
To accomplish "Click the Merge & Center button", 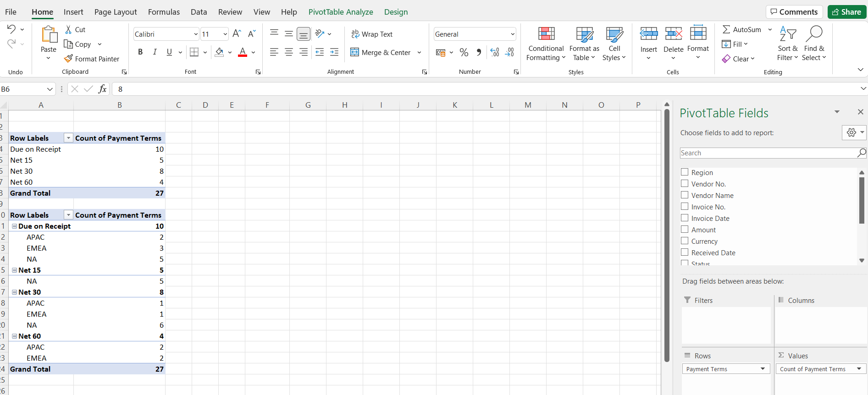I will 381,52.
